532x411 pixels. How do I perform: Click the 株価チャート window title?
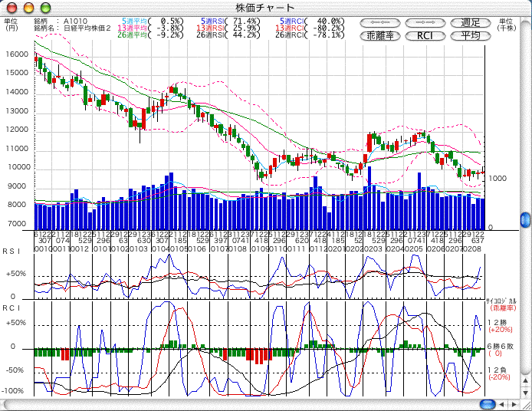click(265, 8)
